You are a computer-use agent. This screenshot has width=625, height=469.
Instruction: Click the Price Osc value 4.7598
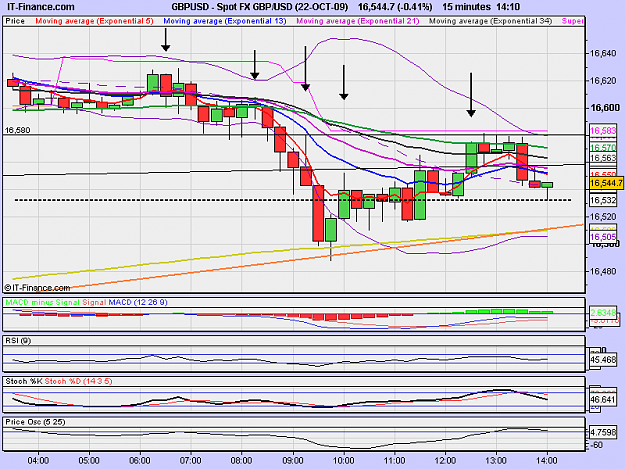[x=603, y=432]
